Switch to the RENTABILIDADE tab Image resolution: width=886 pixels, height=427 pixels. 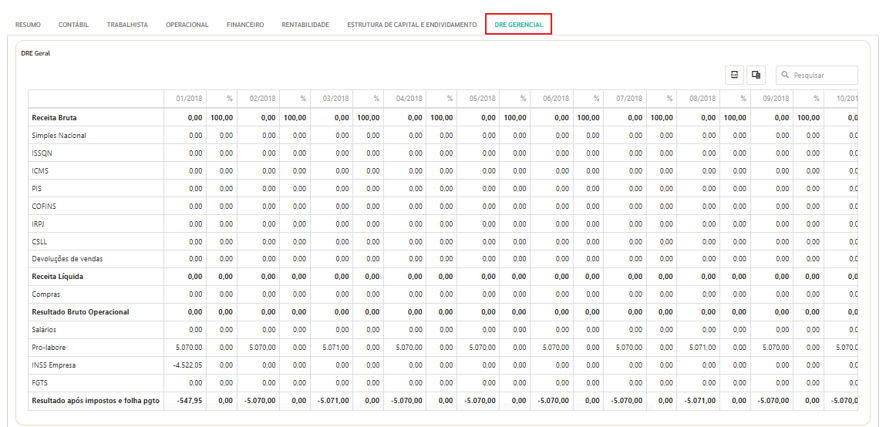(x=305, y=25)
